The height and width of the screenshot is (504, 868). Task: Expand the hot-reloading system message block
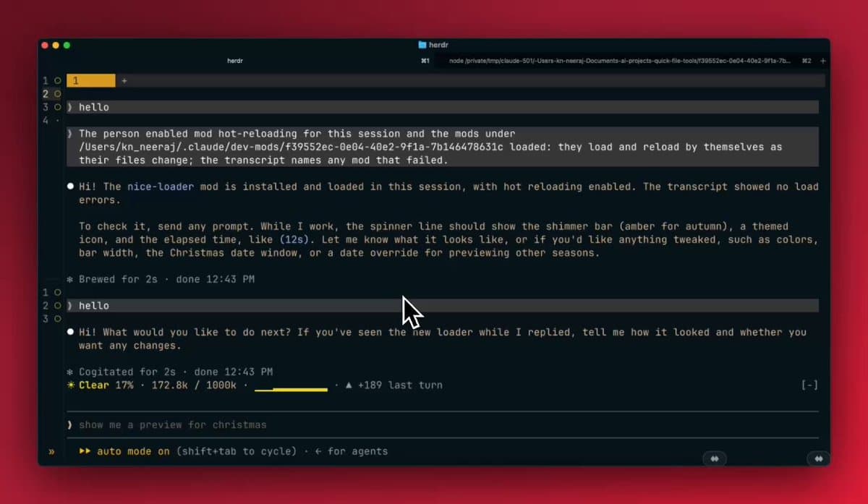443,147
